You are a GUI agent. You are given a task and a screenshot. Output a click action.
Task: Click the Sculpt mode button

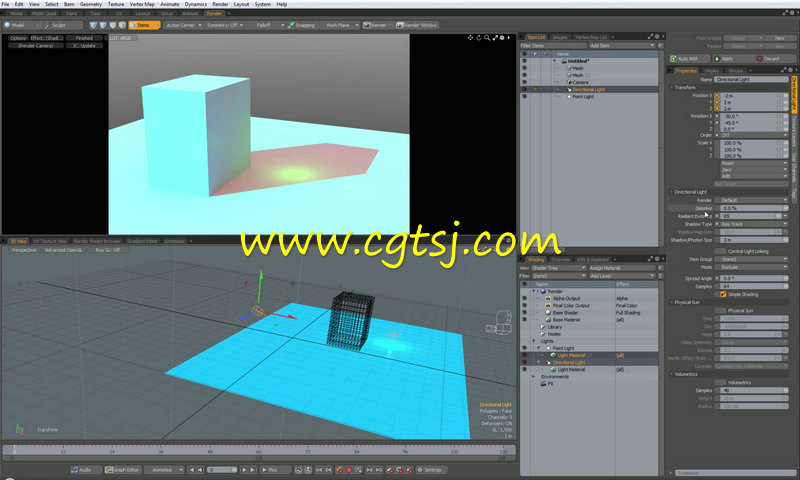[x=59, y=25]
